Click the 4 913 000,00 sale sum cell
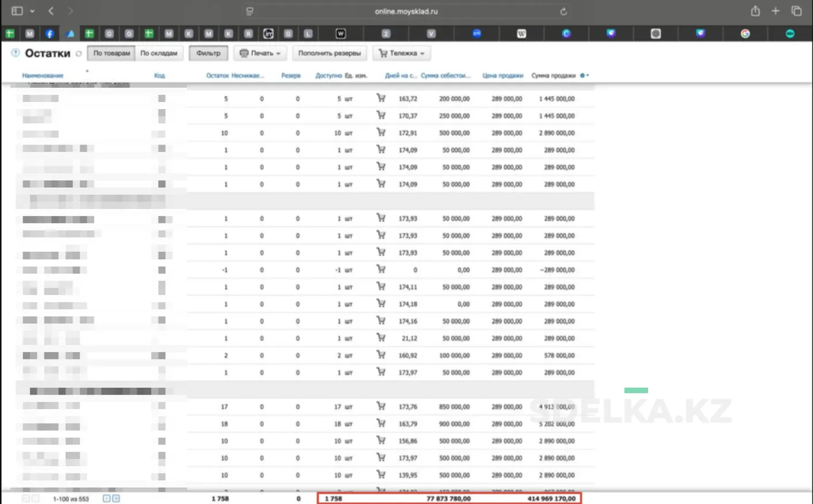This screenshot has width=813, height=504. pyautogui.click(x=557, y=407)
